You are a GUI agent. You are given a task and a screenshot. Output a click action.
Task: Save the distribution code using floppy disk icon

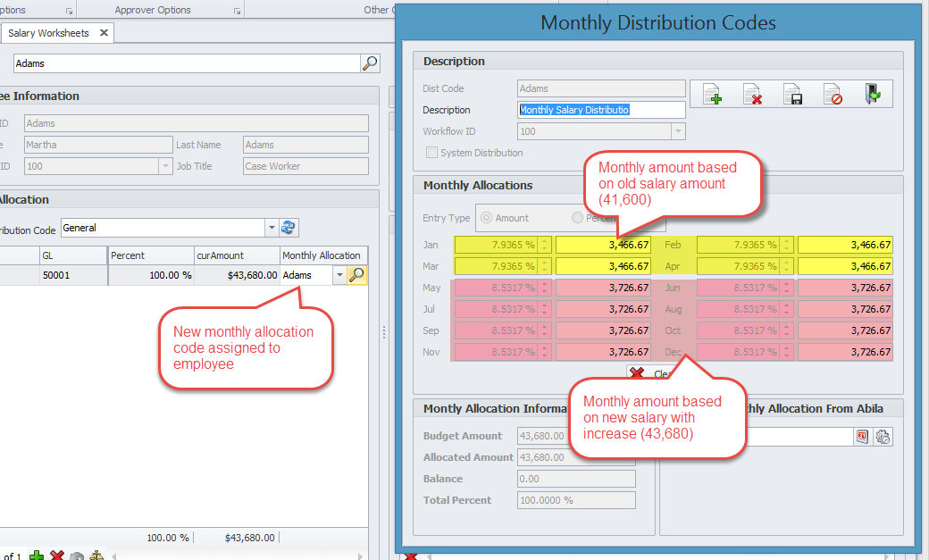pos(792,94)
